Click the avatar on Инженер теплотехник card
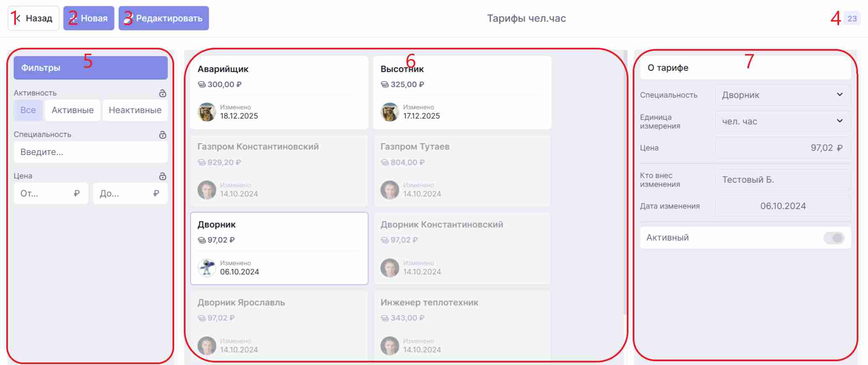 (x=390, y=346)
